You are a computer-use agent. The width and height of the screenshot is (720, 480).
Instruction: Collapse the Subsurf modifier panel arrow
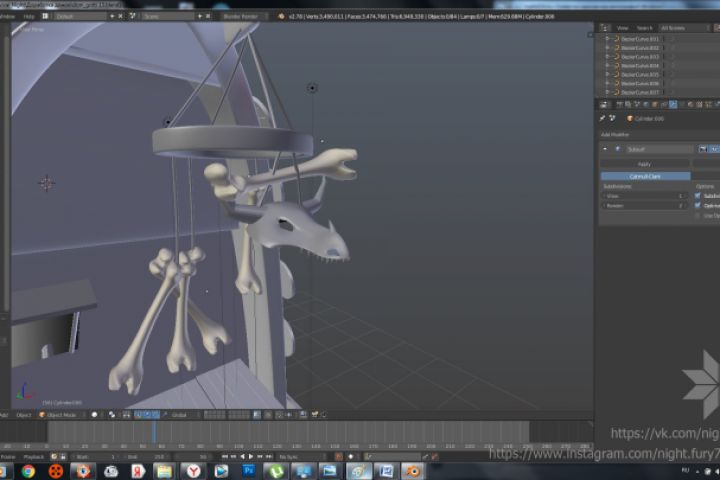tap(605, 149)
